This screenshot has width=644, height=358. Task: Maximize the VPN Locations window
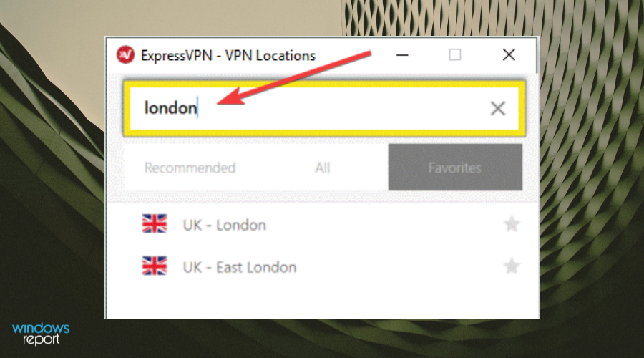click(x=454, y=54)
